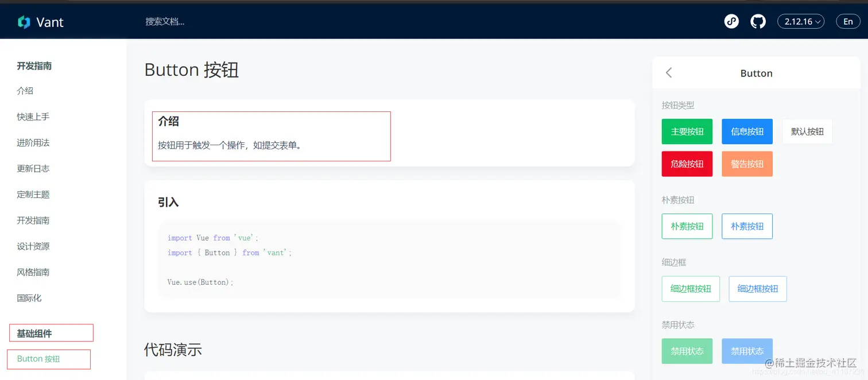Click the 细边框 section label
Screen dimensions: 868x380
tap(674, 262)
